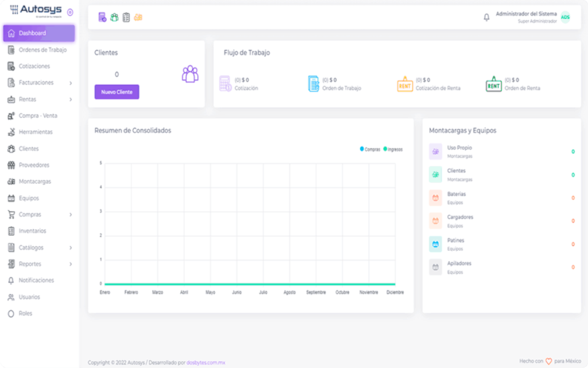588x368 pixels.
Task: Click the Notificaciones bell icon in sidebar
Action: point(11,280)
